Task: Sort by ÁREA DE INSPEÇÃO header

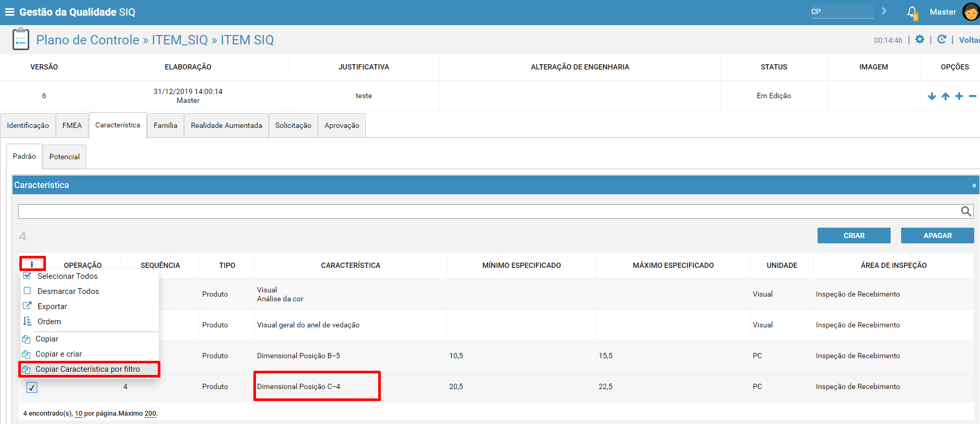Action: click(x=894, y=265)
